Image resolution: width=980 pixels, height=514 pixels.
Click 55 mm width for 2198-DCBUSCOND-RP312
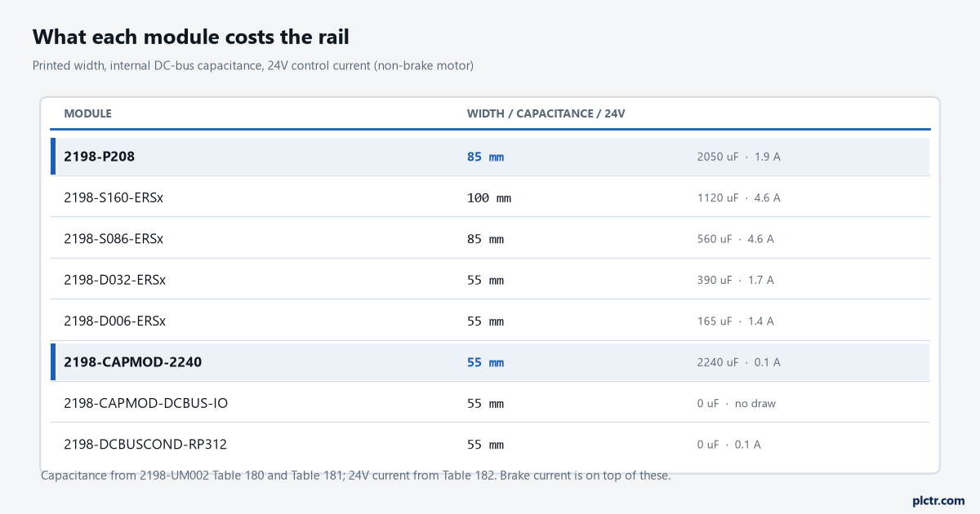click(x=486, y=445)
